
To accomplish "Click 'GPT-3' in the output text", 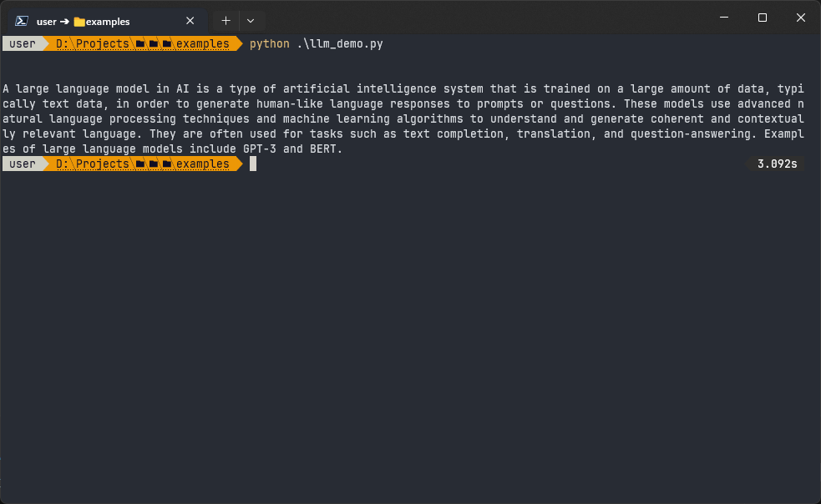I will tap(259, 149).
